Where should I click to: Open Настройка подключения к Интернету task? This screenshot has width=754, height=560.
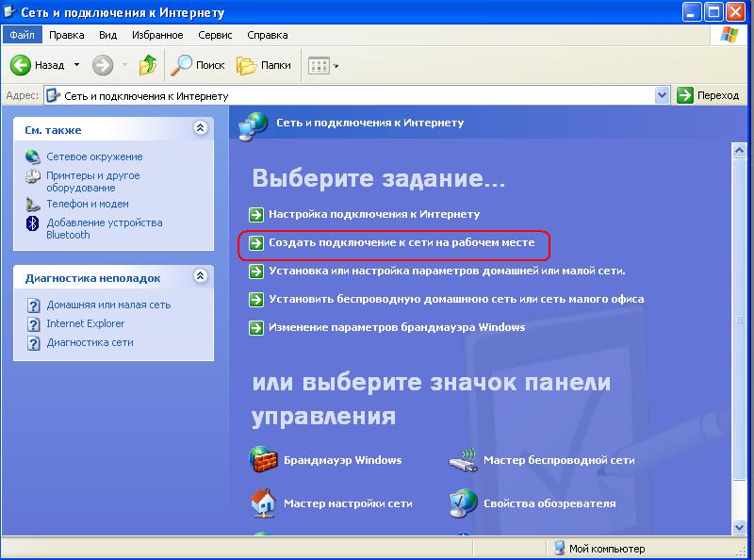click(374, 214)
